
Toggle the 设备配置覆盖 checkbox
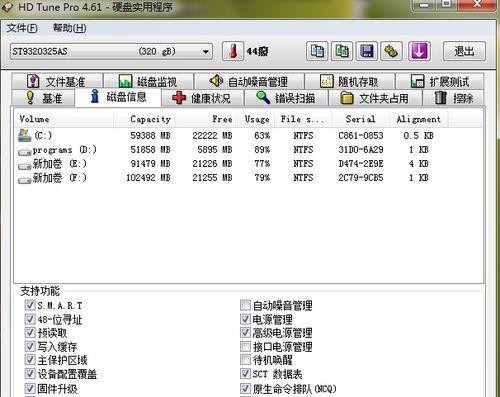click(x=30, y=374)
